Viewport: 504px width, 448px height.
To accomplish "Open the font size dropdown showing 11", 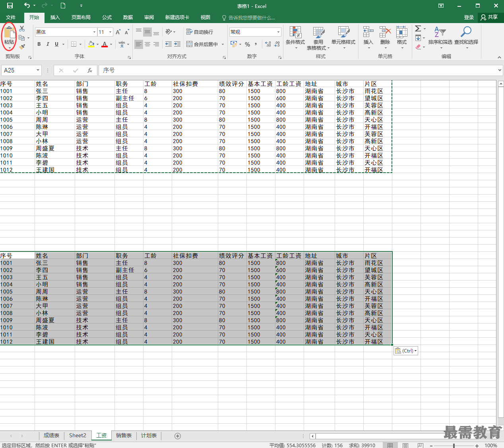I will pyautogui.click(x=110, y=32).
